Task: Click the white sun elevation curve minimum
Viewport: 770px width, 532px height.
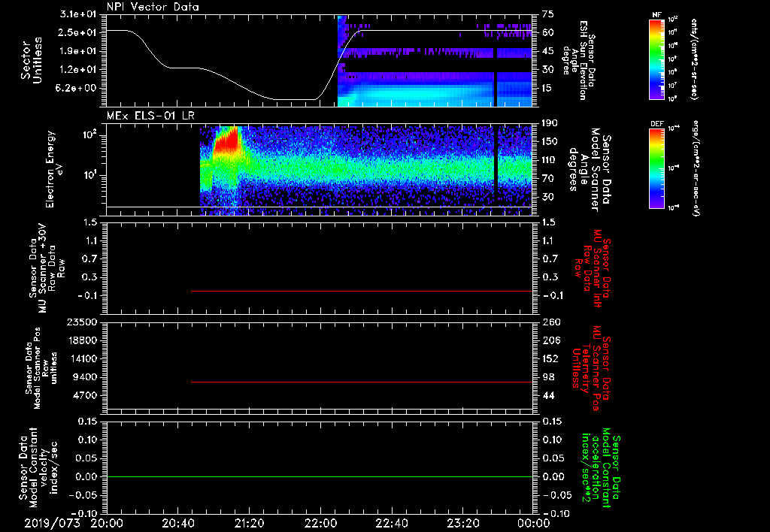Action: click(x=295, y=100)
